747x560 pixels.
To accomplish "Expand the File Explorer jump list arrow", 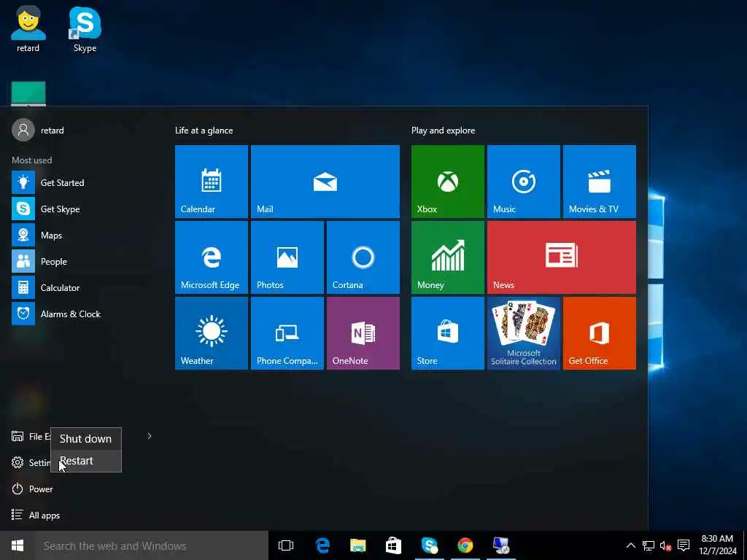I will 150,436.
